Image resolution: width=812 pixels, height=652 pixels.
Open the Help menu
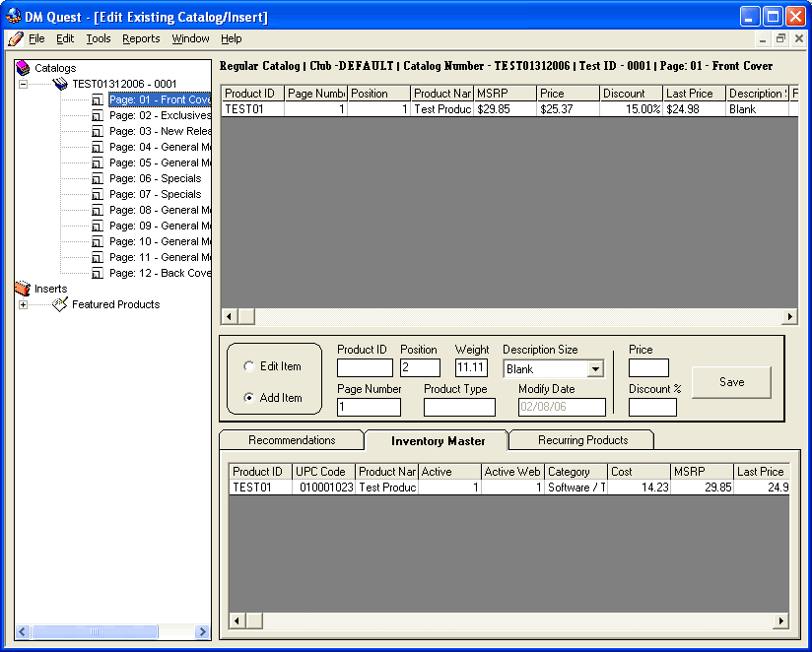point(231,38)
